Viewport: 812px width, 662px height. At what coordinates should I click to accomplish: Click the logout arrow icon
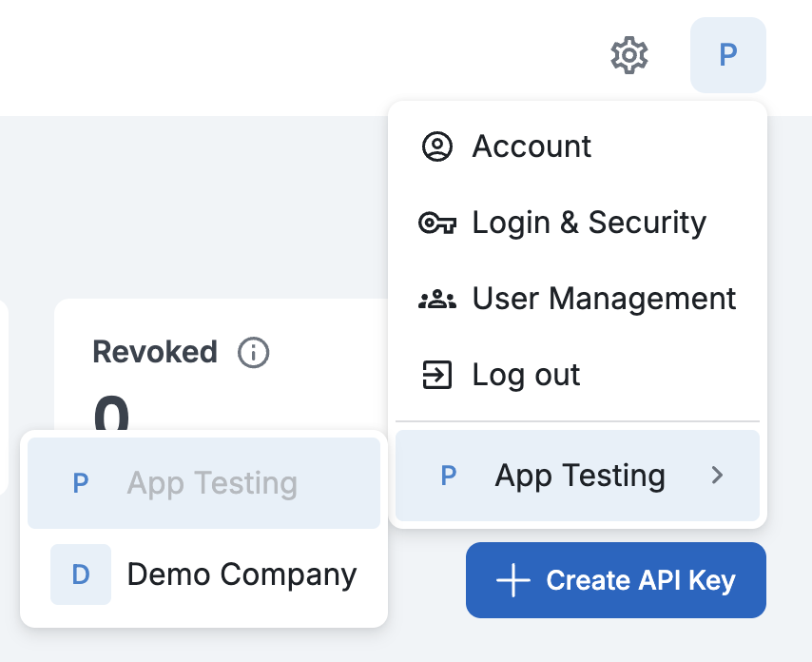(x=437, y=375)
